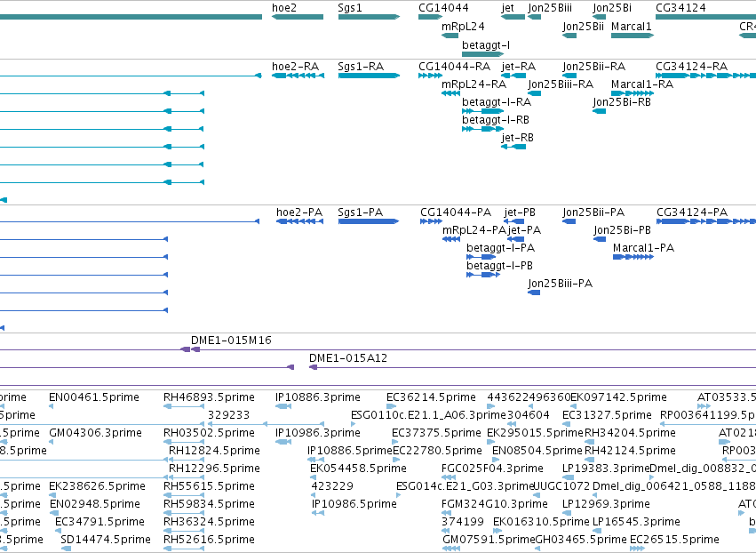Select the Jon25Bi-PB protein label
Image resolution: width=756 pixels, height=553 pixels.
[x=622, y=230]
